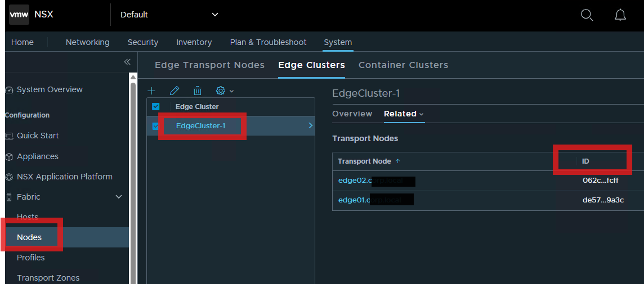Click the Edge Cluster column header

(197, 107)
